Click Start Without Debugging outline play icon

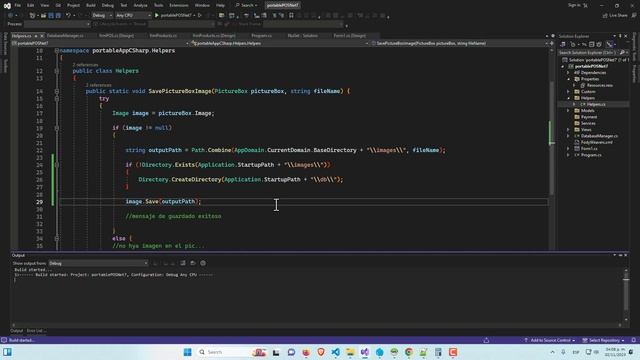pyautogui.click(x=200, y=16)
